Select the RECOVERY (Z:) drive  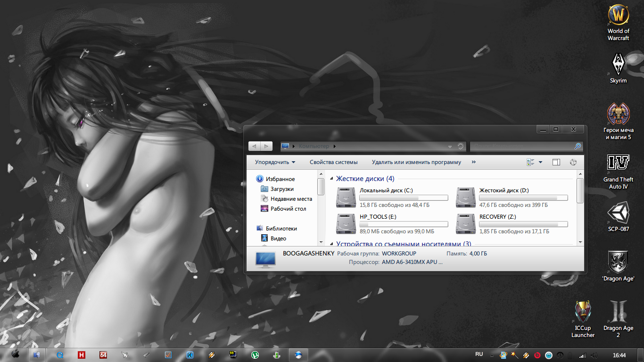pyautogui.click(x=512, y=224)
